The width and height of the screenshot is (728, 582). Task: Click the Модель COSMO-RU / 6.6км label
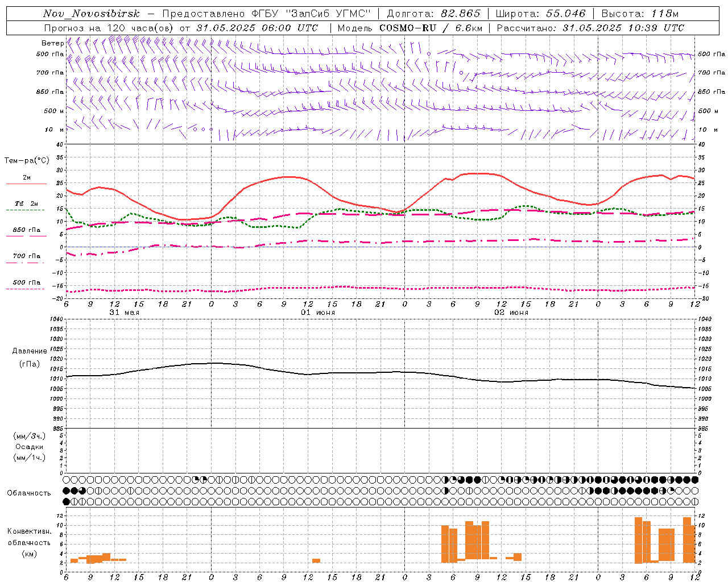pos(409,28)
